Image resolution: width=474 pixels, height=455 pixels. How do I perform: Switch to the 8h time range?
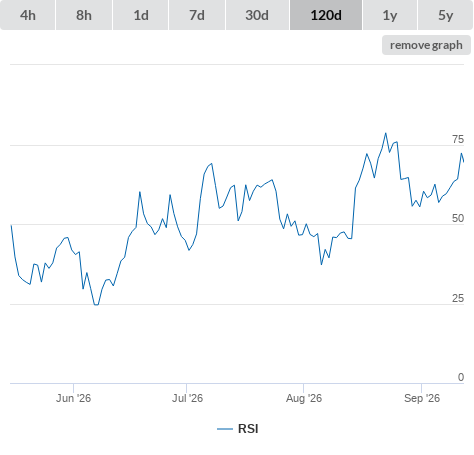click(84, 15)
